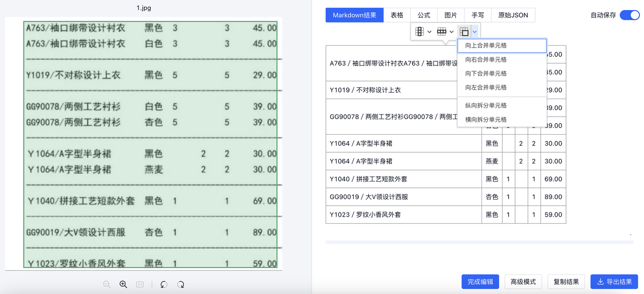Image resolution: width=644 pixels, height=294 pixels.
Task: Click the 复制结果 button
Action: (567, 281)
